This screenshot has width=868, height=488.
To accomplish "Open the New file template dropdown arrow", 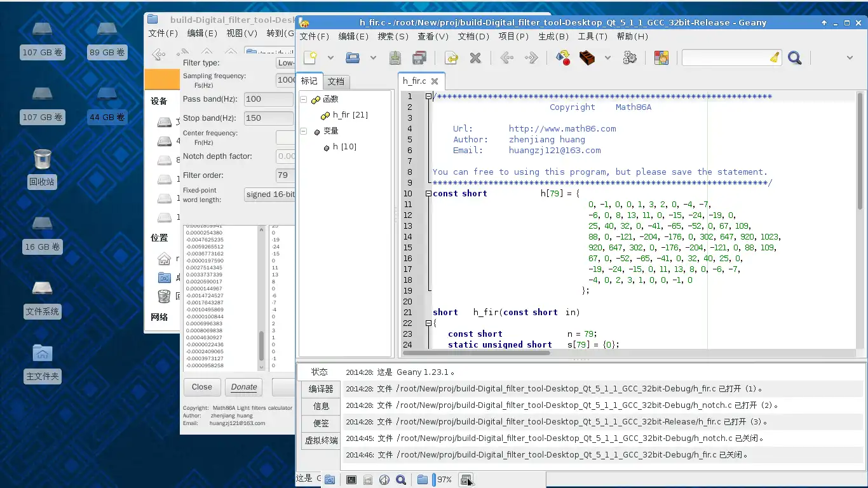I will [330, 58].
